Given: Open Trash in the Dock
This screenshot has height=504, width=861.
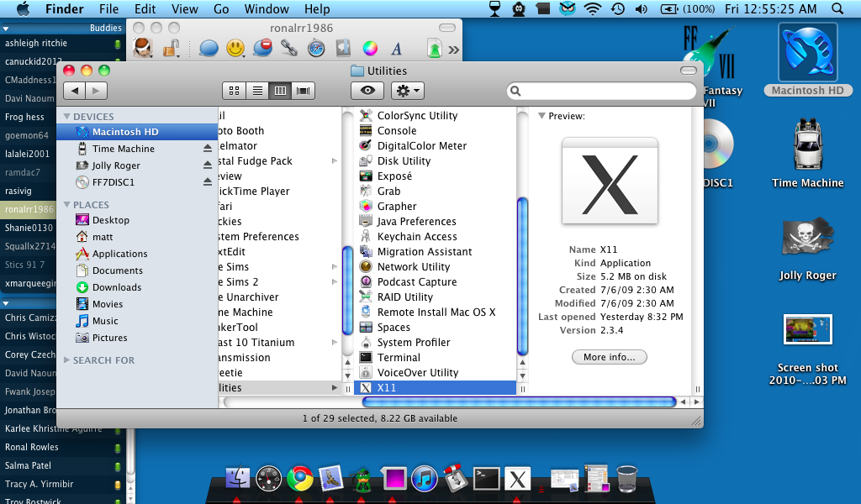Looking at the screenshot, I should (x=627, y=479).
